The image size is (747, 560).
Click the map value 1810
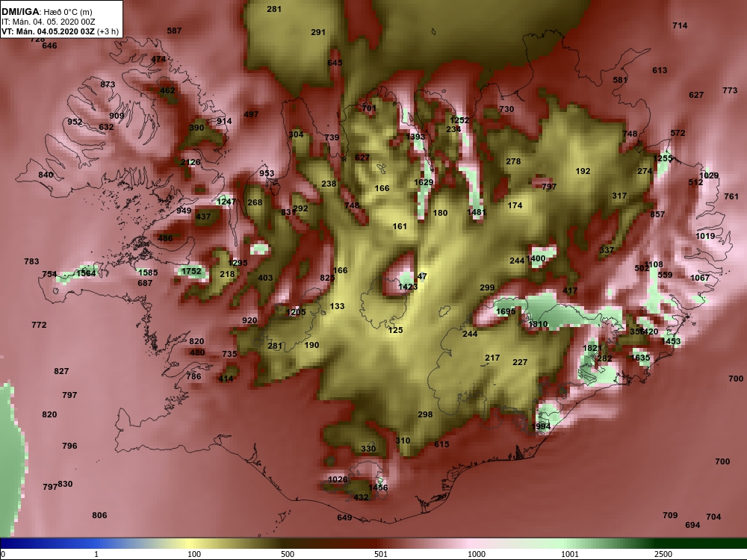coord(539,324)
